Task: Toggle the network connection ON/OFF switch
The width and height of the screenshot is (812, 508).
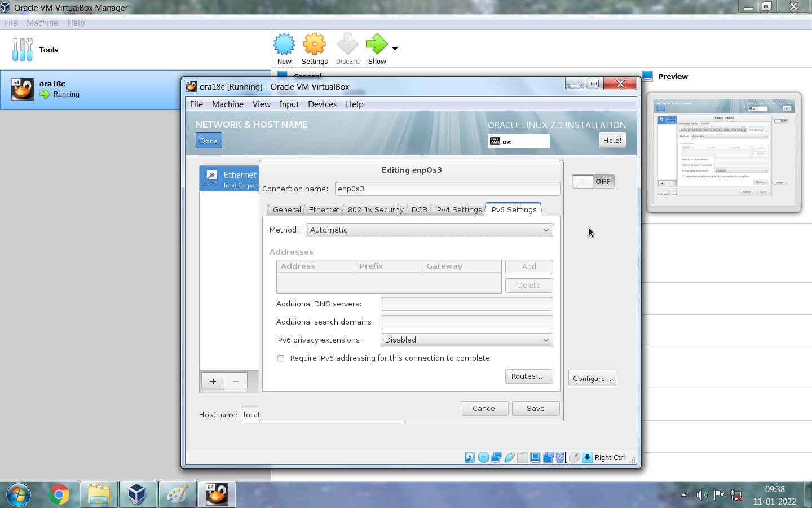Action: [593, 181]
